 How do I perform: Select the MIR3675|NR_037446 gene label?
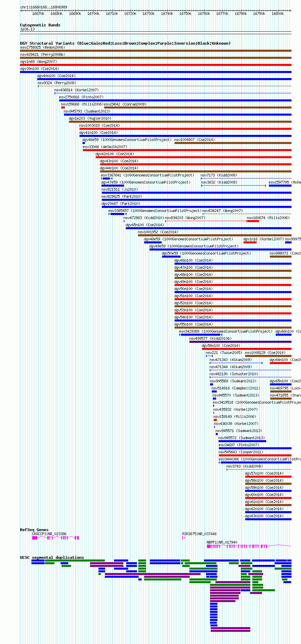coord(200,534)
